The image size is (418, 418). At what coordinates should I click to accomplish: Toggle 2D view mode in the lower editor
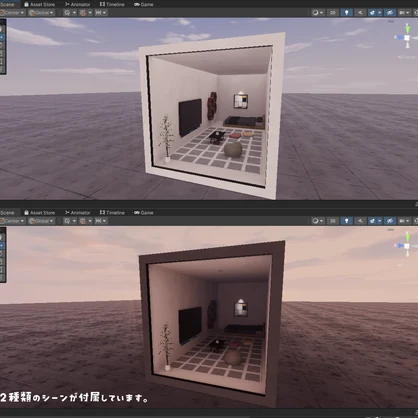pyautogui.click(x=332, y=221)
